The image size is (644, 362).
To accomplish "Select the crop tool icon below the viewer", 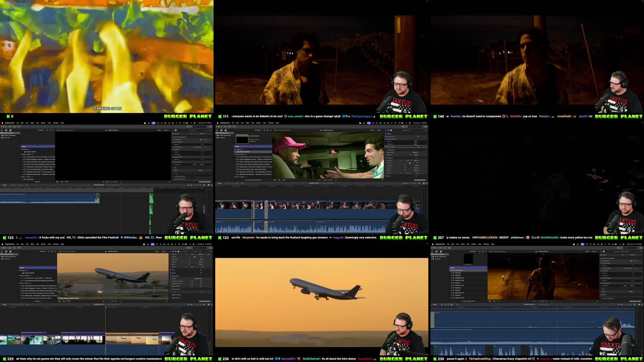I will [x=59, y=301].
